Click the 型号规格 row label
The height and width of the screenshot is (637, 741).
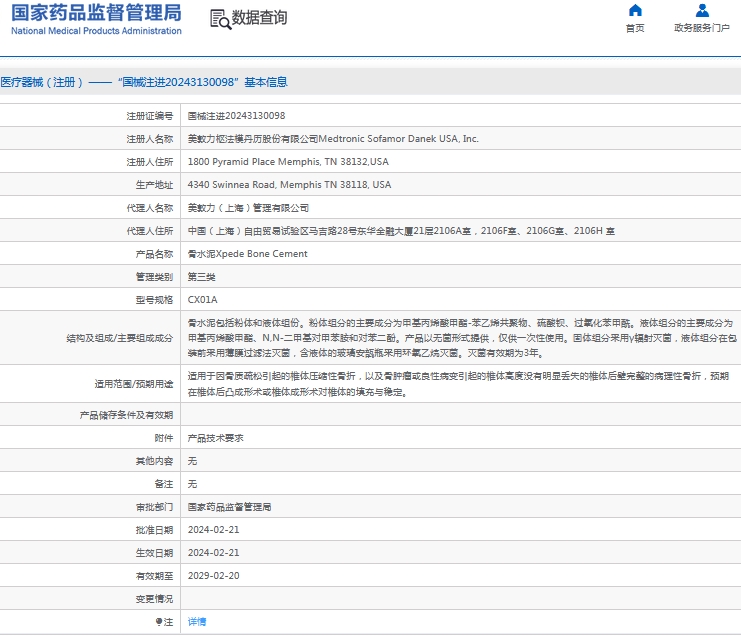154,300
